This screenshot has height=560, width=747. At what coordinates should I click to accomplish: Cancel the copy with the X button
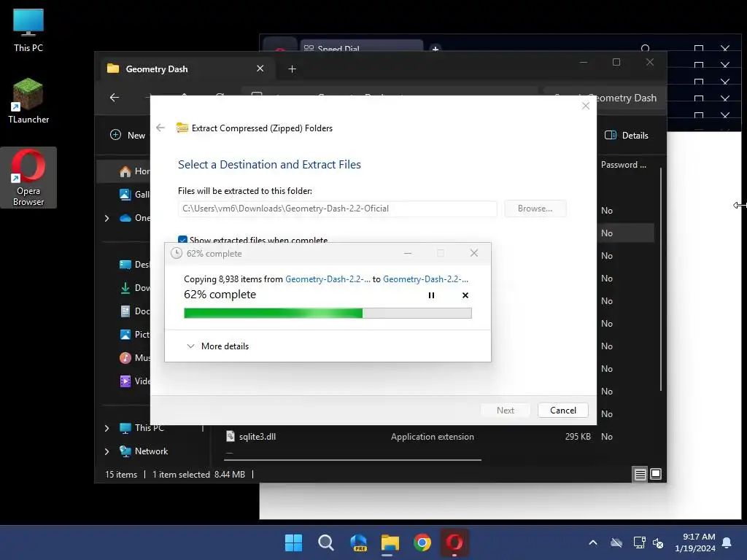465,295
